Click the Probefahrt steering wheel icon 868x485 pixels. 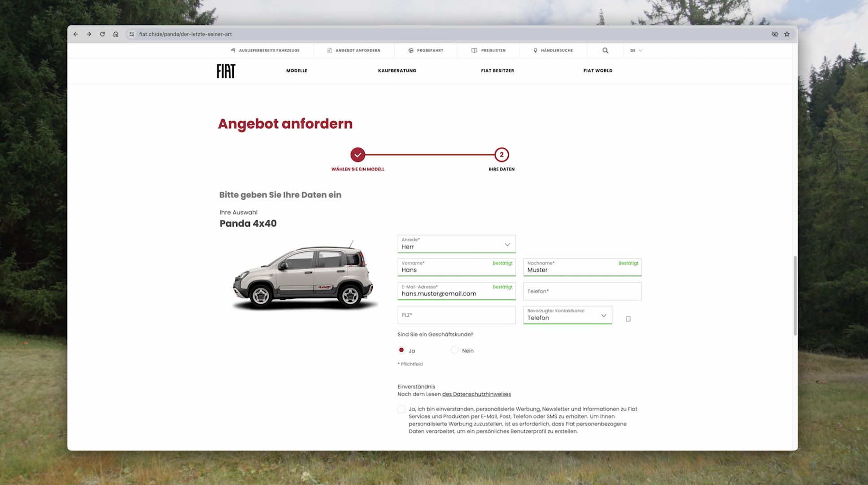(x=410, y=50)
